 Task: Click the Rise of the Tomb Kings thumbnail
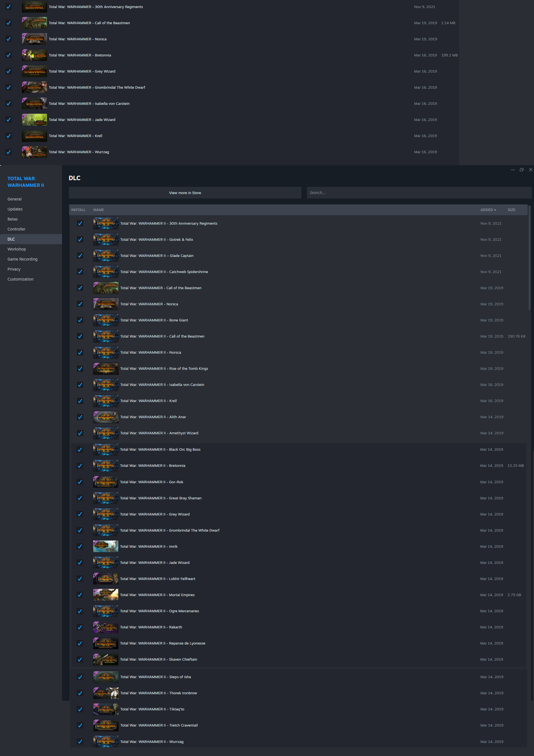coord(106,368)
